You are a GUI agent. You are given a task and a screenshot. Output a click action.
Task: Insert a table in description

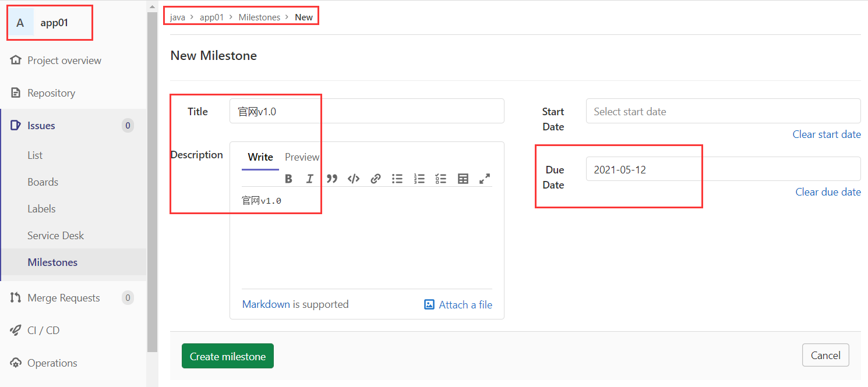click(463, 179)
